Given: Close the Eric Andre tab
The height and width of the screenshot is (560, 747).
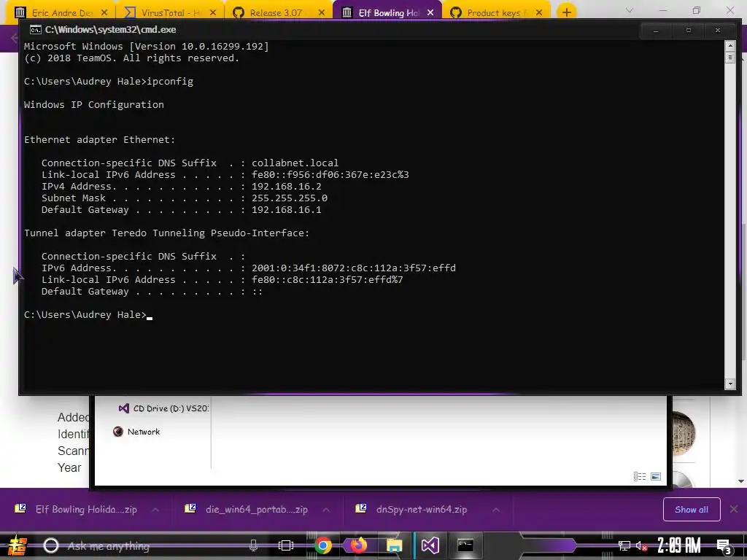Looking at the screenshot, I should pos(104,12).
